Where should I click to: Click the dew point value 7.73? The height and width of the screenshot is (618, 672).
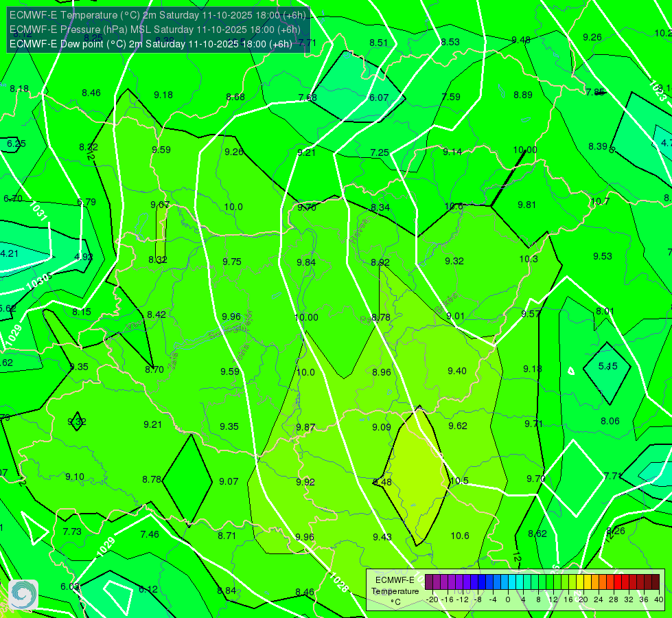(x=72, y=531)
